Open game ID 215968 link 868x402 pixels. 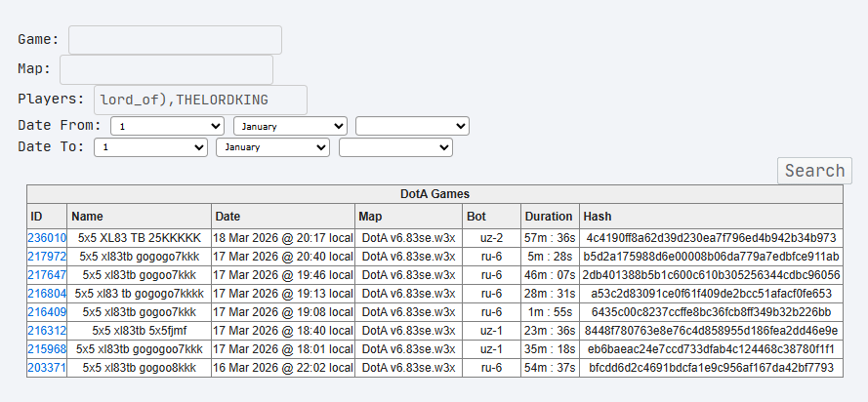coord(47,350)
